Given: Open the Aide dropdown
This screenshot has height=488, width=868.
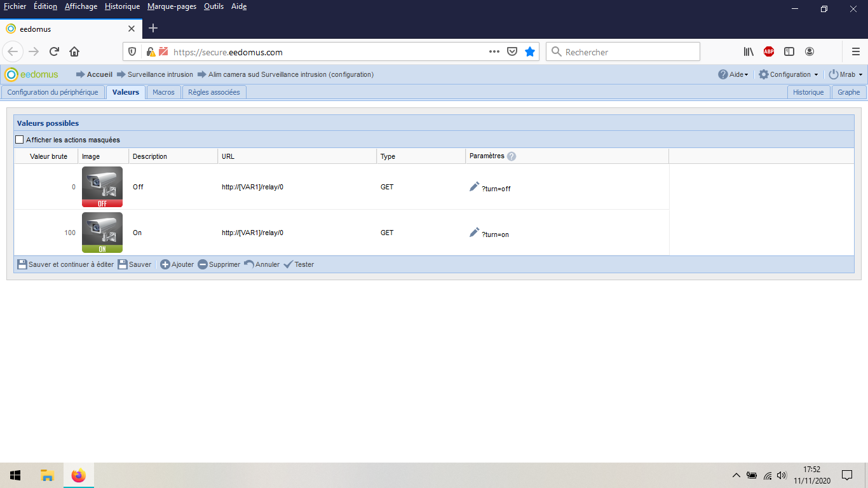Looking at the screenshot, I should [x=733, y=74].
